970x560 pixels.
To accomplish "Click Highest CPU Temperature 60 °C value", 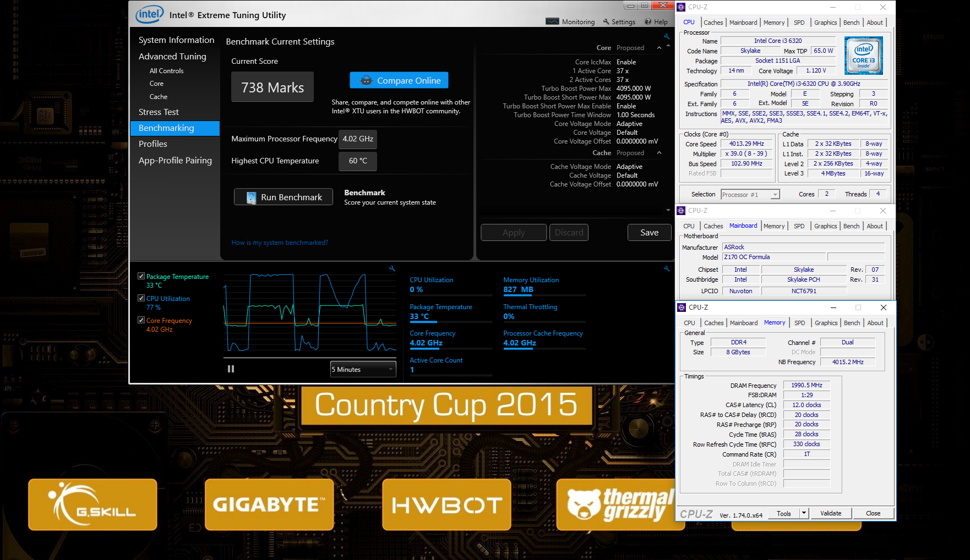I will (358, 161).
